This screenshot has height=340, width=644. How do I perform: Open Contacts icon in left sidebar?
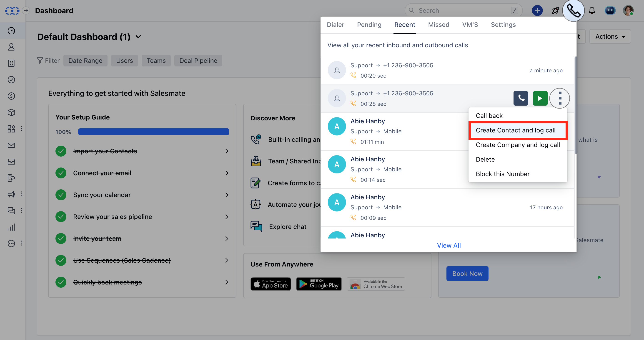(x=11, y=47)
